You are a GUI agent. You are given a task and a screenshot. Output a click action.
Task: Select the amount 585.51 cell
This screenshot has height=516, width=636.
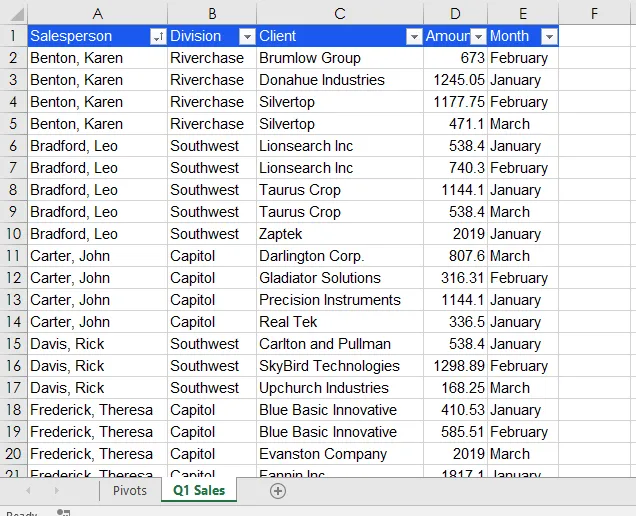tap(456, 432)
